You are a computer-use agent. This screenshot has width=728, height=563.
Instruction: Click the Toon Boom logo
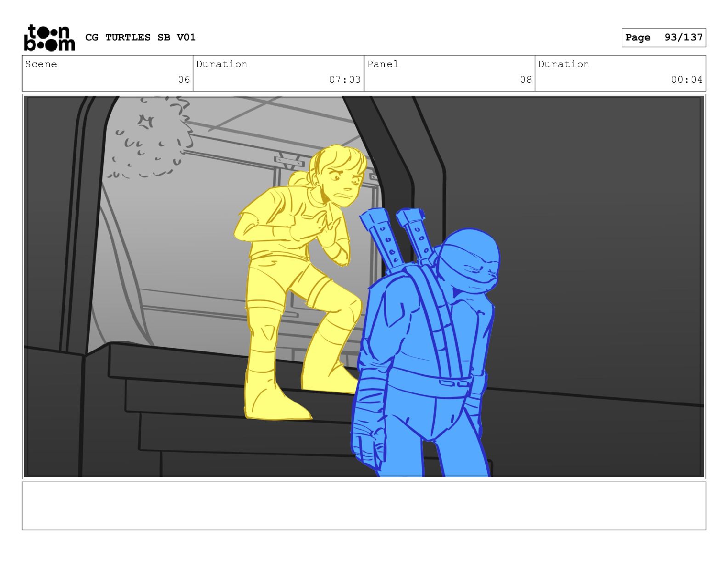click(x=49, y=38)
